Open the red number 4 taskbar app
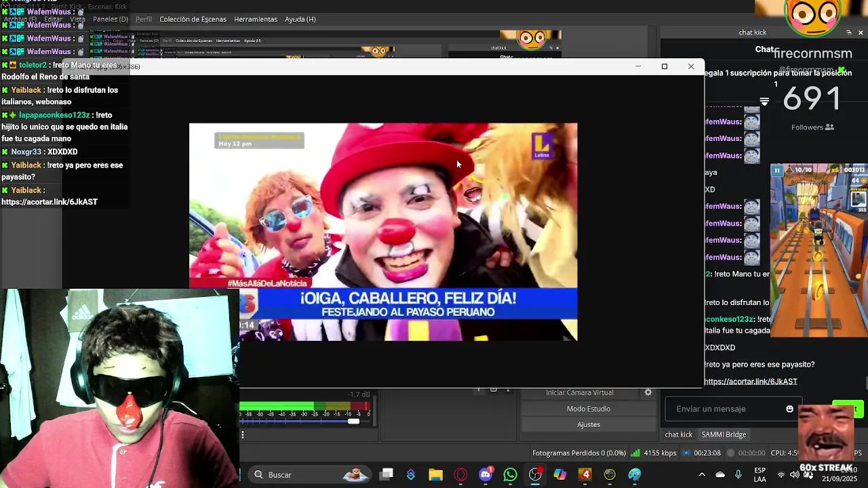This screenshot has height=488, width=868. [x=585, y=474]
